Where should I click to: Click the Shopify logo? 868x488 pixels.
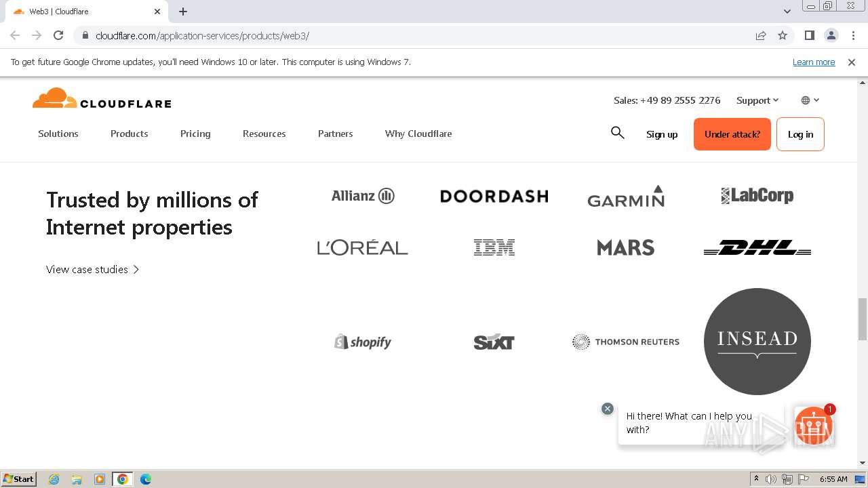pyautogui.click(x=363, y=342)
